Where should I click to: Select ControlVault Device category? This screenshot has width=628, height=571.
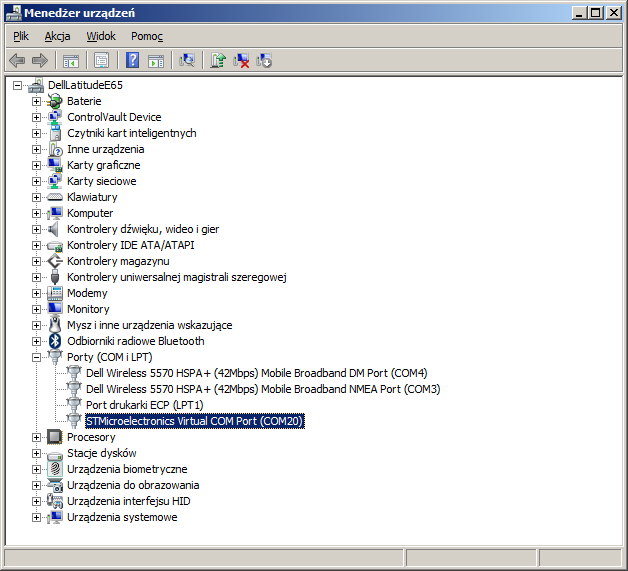pos(114,117)
